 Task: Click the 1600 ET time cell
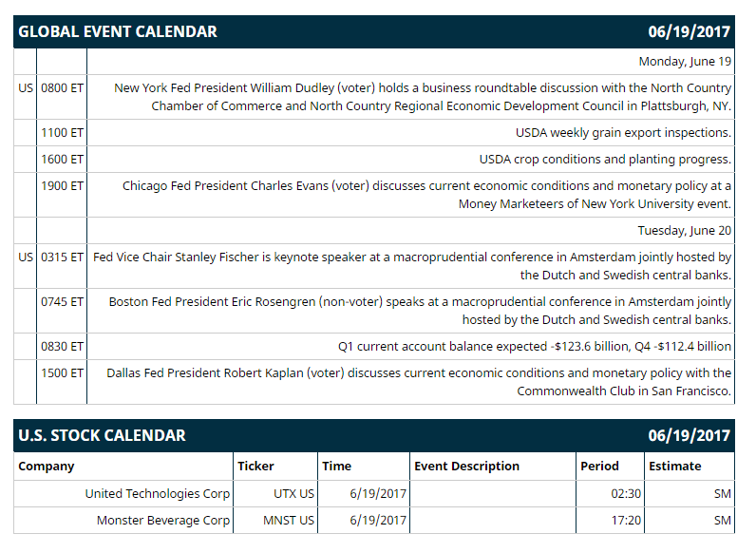point(62,160)
